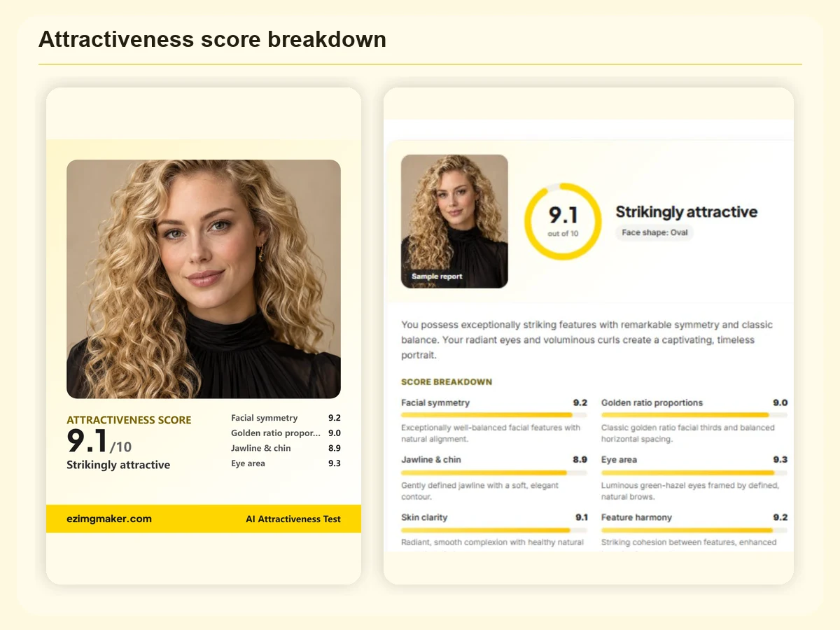Click AI Attractiveness Test footer label
Image resolution: width=840 pixels, height=630 pixels.
click(293, 519)
